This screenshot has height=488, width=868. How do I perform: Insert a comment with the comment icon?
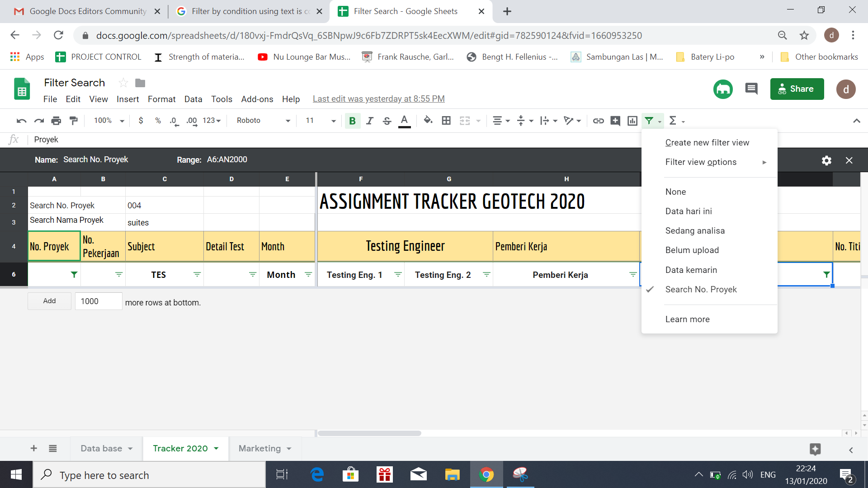point(615,121)
